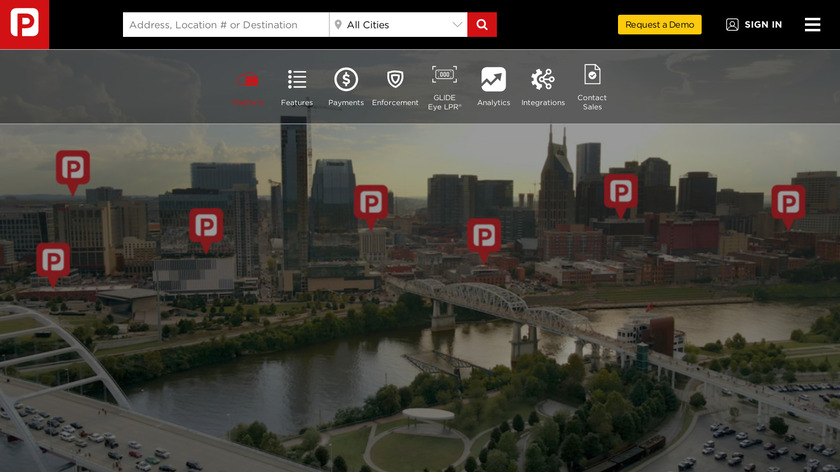Select the parking pin above the pedestrian bridge
840x472 pixels.
(x=485, y=237)
